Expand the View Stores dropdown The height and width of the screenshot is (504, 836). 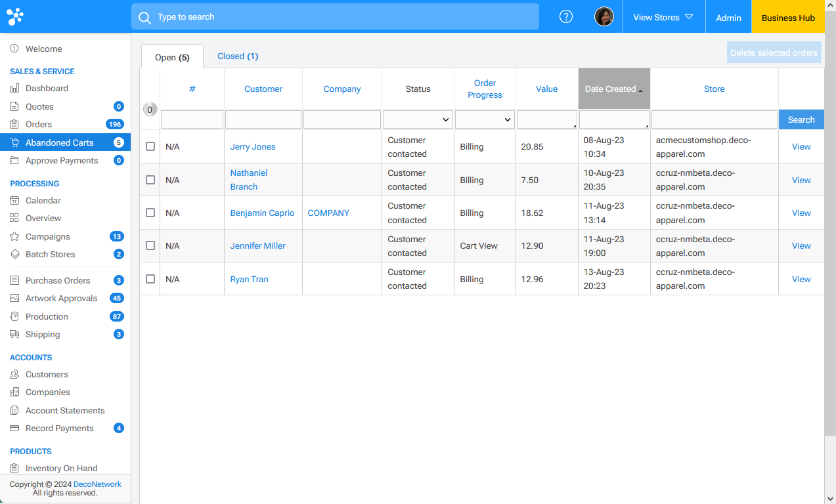pyautogui.click(x=663, y=17)
